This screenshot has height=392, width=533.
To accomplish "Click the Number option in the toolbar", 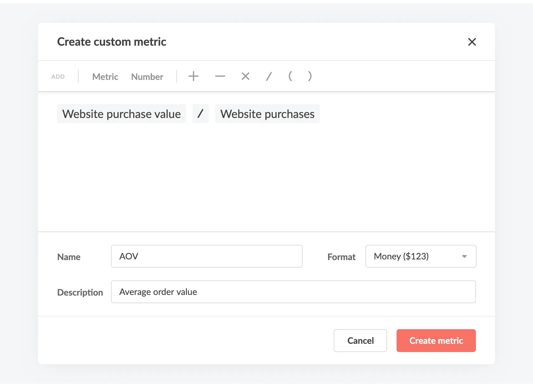I will pos(147,76).
